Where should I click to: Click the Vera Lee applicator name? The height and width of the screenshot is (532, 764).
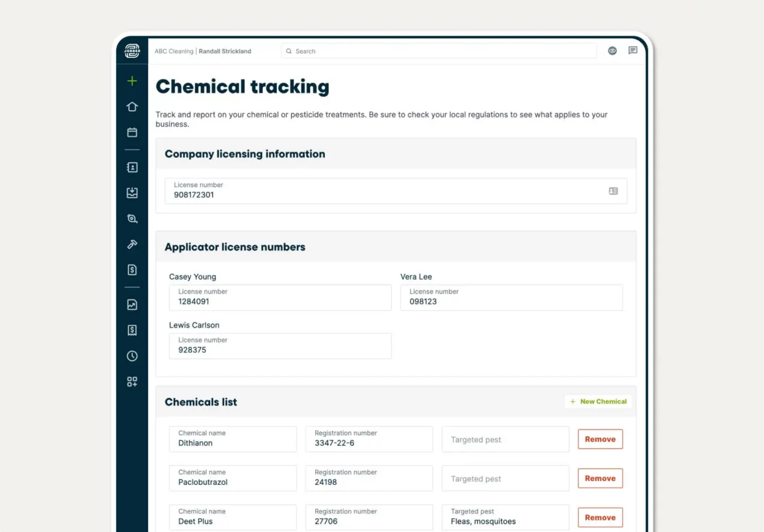tap(416, 277)
